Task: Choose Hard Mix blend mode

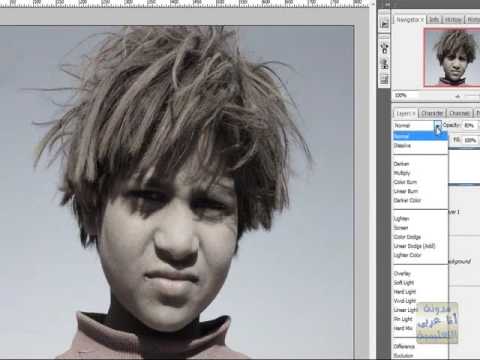Action: (420, 328)
